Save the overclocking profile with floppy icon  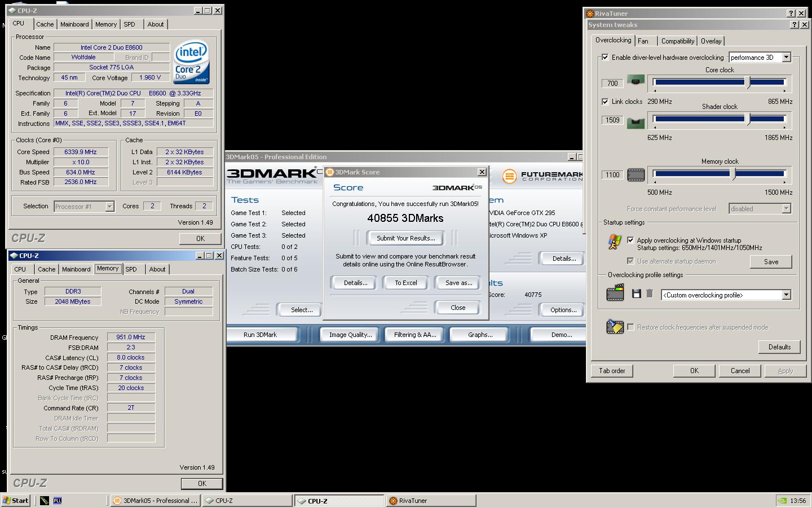[636, 294]
